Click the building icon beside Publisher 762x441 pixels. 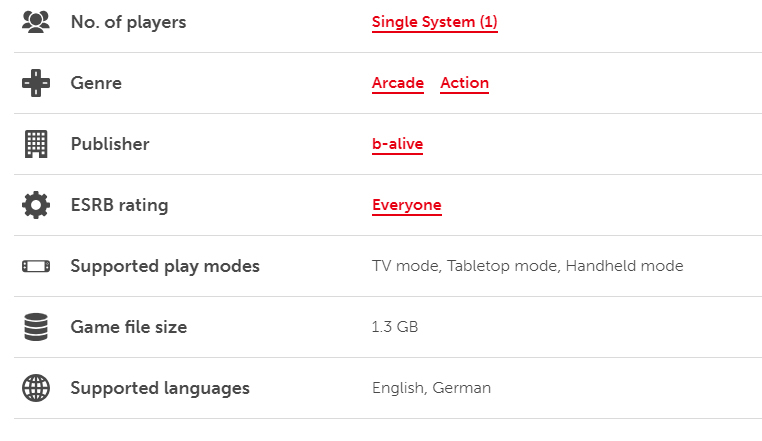click(x=36, y=144)
